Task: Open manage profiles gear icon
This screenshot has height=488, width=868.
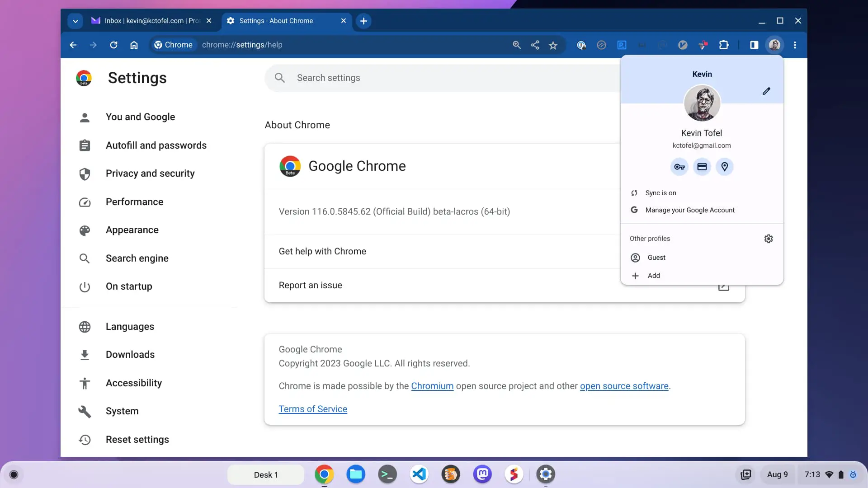Action: pos(769,239)
